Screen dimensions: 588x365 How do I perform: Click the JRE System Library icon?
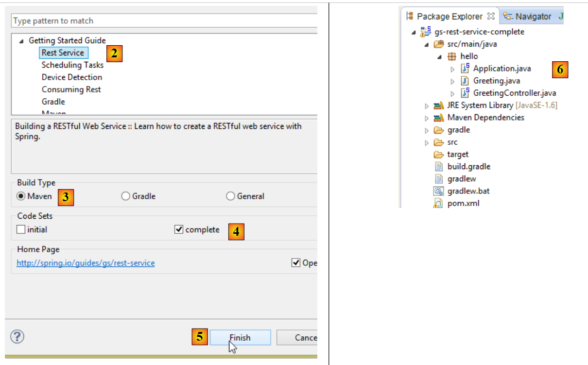tap(439, 105)
